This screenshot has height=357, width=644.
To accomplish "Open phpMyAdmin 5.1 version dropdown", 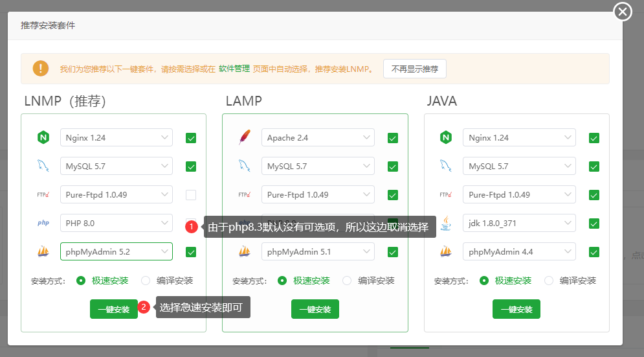I will [x=318, y=251].
